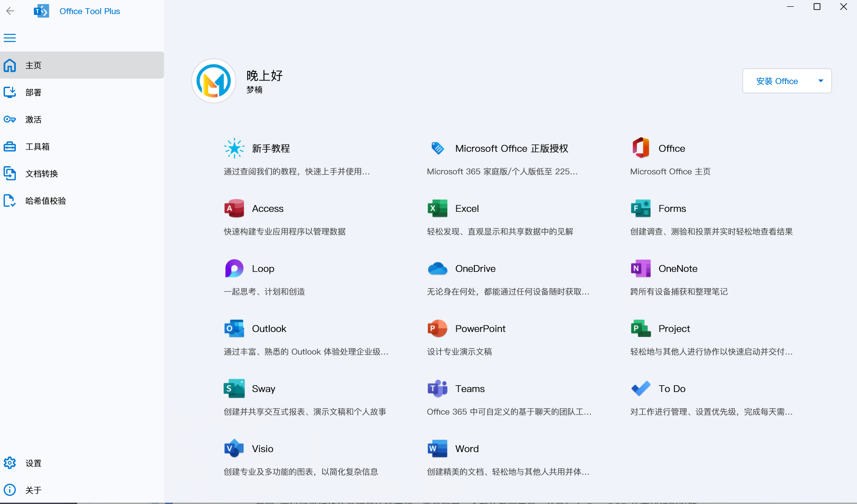Image resolution: width=857 pixels, height=504 pixels.
Task: Open the Excel app icon
Action: 437,208
